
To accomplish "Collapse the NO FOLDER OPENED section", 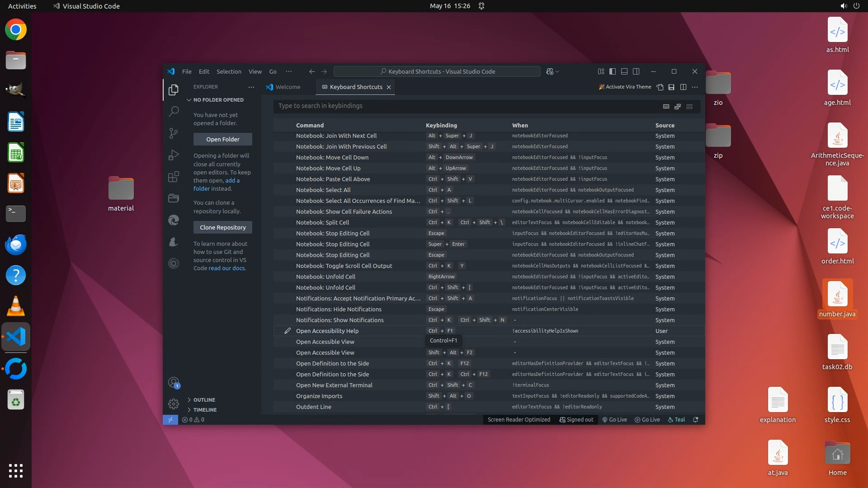I will (x=218, y=100).
